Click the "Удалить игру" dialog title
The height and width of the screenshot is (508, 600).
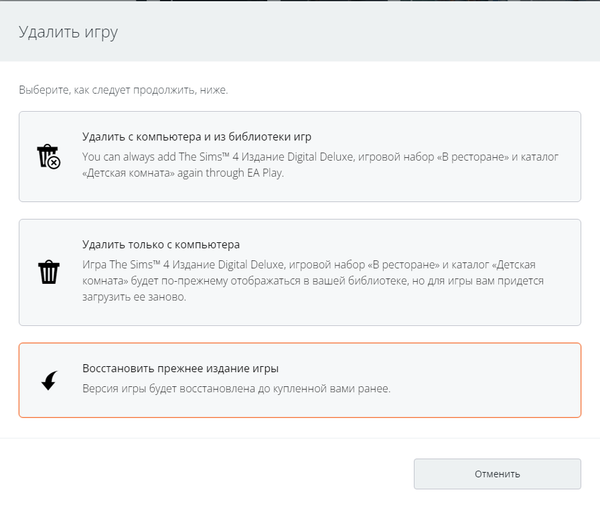(68, 33)
